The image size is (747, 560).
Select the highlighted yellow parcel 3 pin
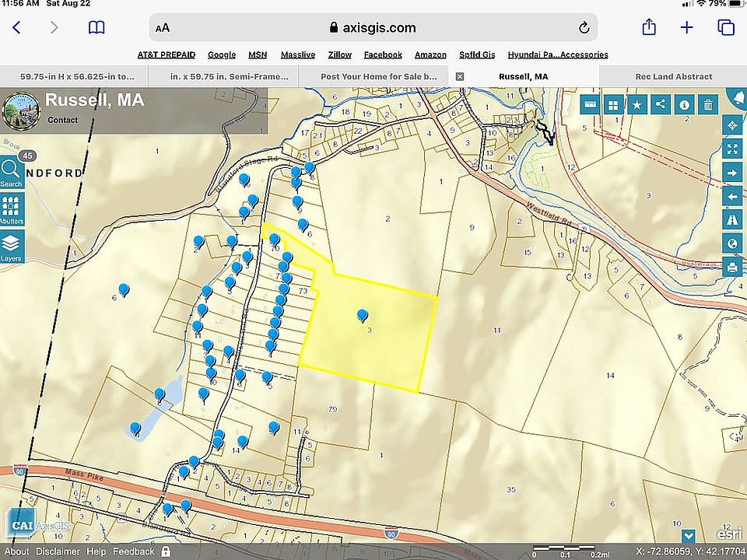pyautogui.click(x=362, y=315)
